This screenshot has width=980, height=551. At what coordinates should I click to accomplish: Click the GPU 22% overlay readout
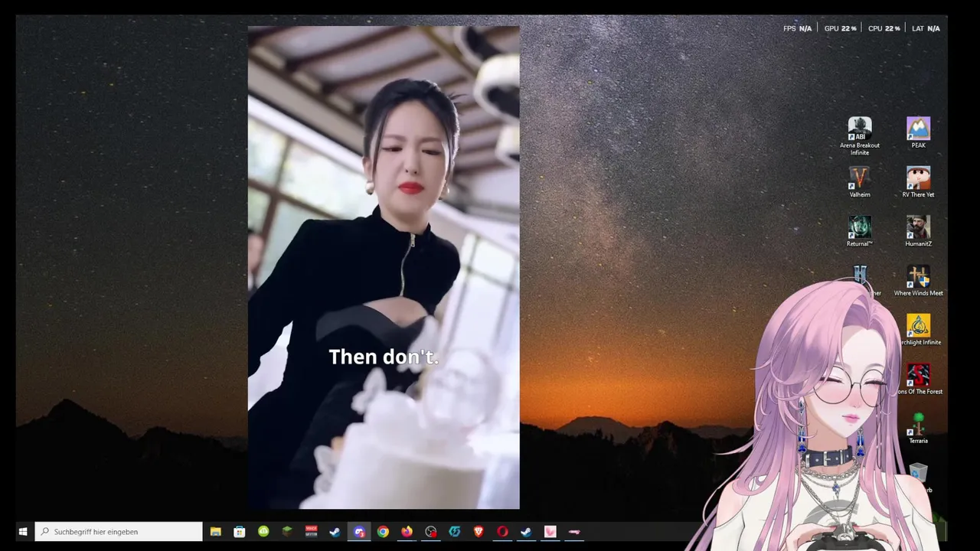point(841,28)
